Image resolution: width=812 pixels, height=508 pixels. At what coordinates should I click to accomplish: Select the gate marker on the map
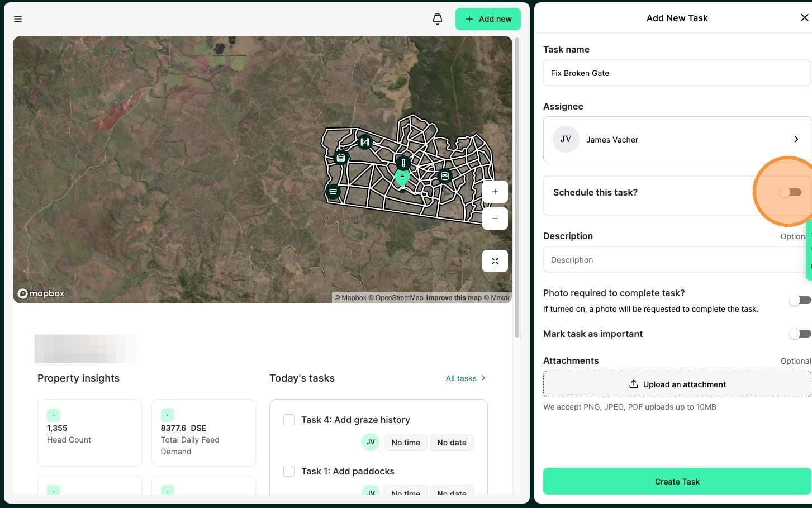pyautogui.click(x=365, y=142)
